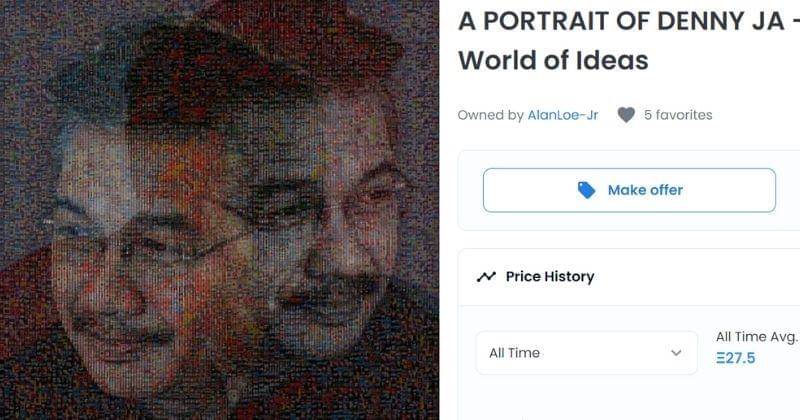View the 5 favorites list
The image size is (800, 420).
tap(678, 115)
